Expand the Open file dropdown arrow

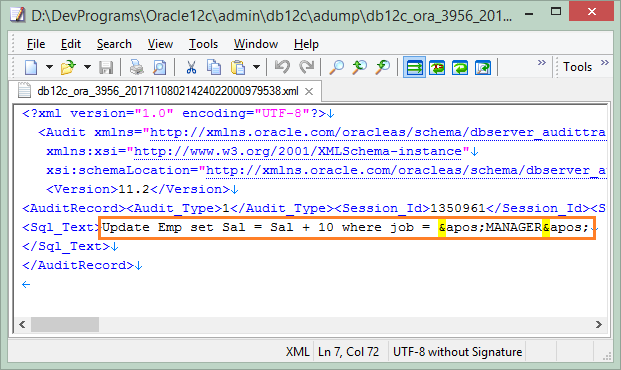87,67
